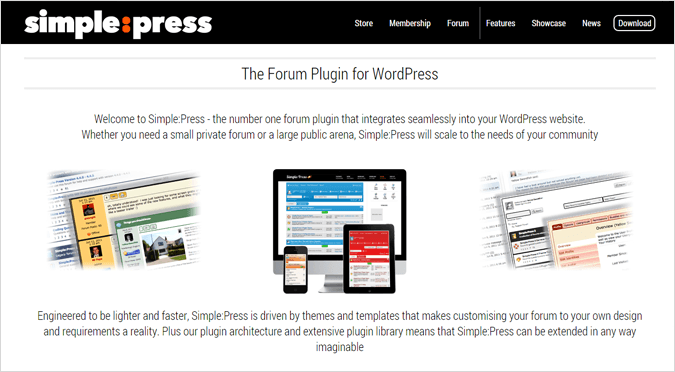Open the Store menu item
This screenshot has height=372, width=675.
[364, 23]
